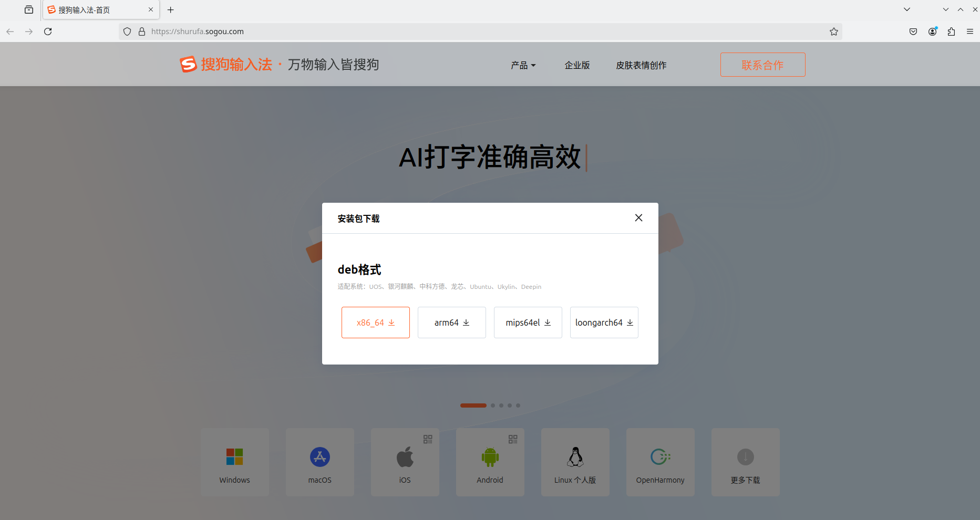Open the extensions puzzle icon

coord(951,32)
